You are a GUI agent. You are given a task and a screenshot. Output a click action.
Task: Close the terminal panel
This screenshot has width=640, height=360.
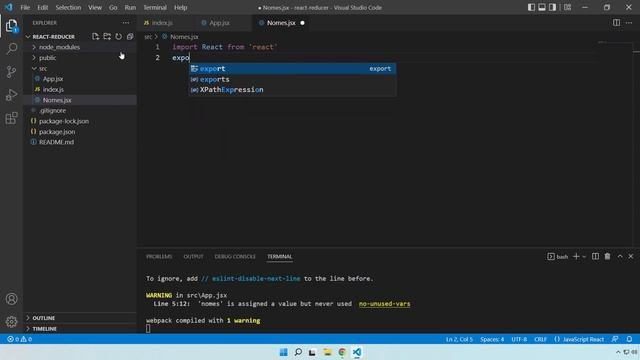(631, 256)
